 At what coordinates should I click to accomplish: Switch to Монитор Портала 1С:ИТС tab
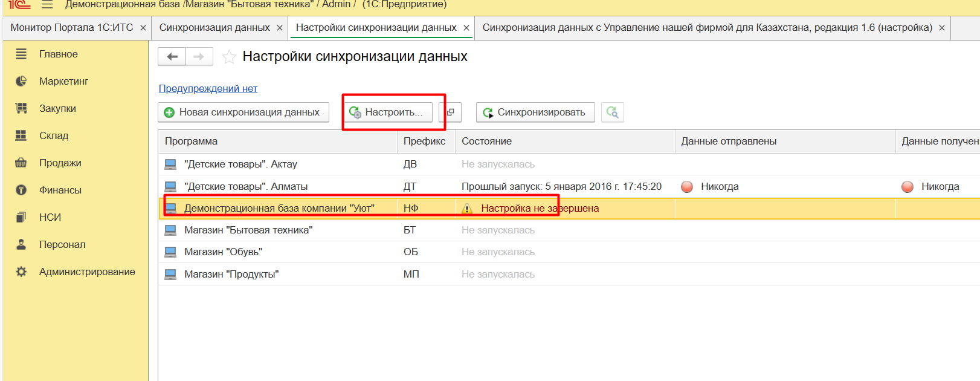tap(71, 28)
